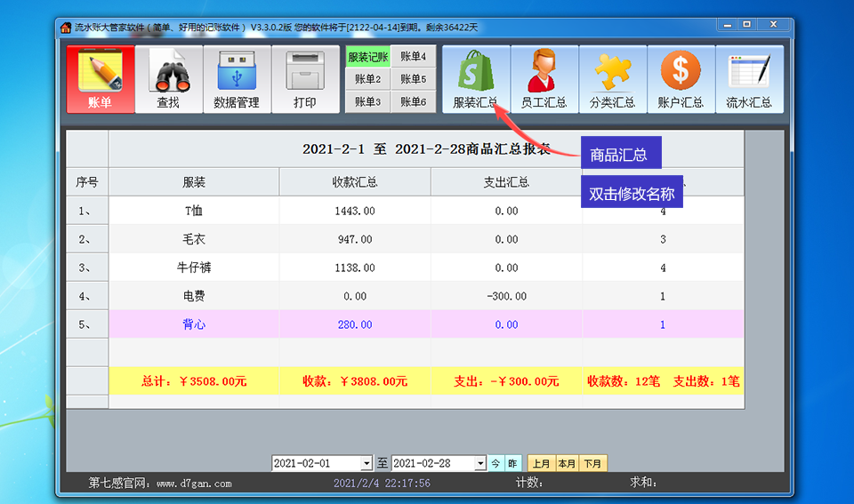Click row number 1、 header

(87, 211)
